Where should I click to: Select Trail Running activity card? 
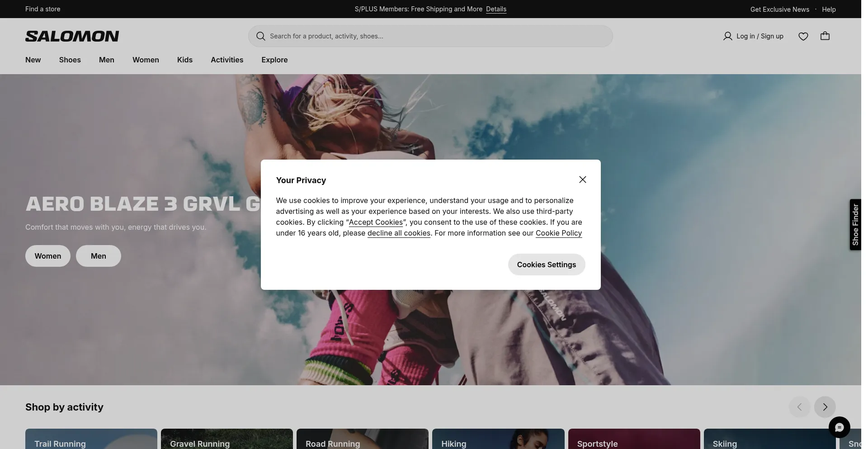91,439
